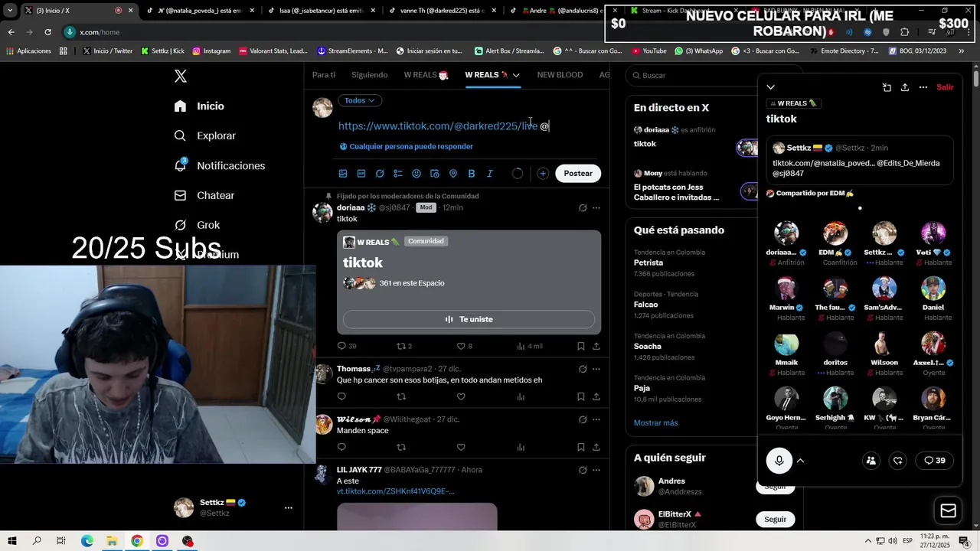Share the Space using upload icon
Viewport: 980px width, 551px height.
[905, 87]
